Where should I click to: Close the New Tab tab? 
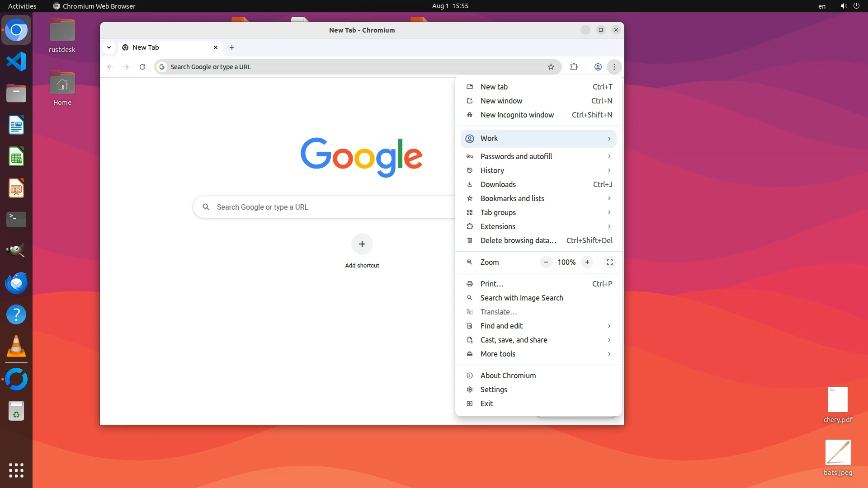click(x=216, y=47)
